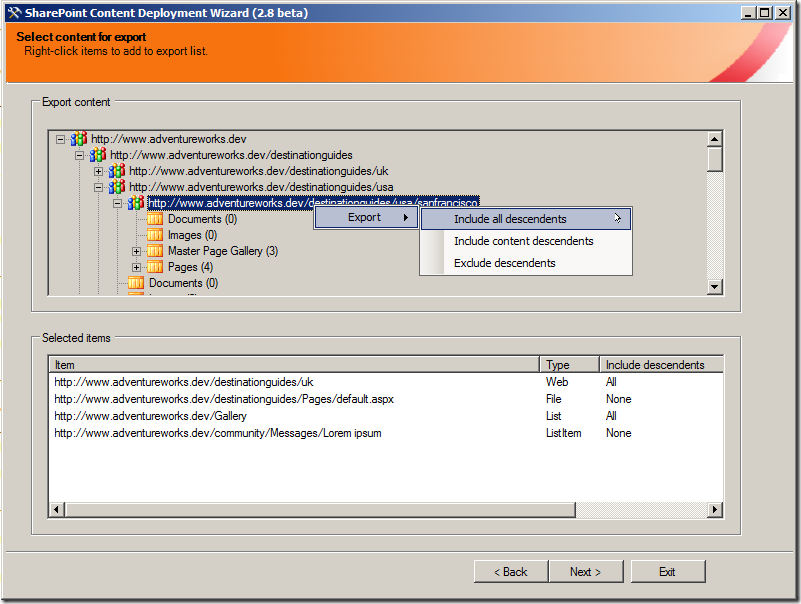801x604 pixels.
Task: Click the site icon beside destinationguides/usa
Action: [116, 187]
